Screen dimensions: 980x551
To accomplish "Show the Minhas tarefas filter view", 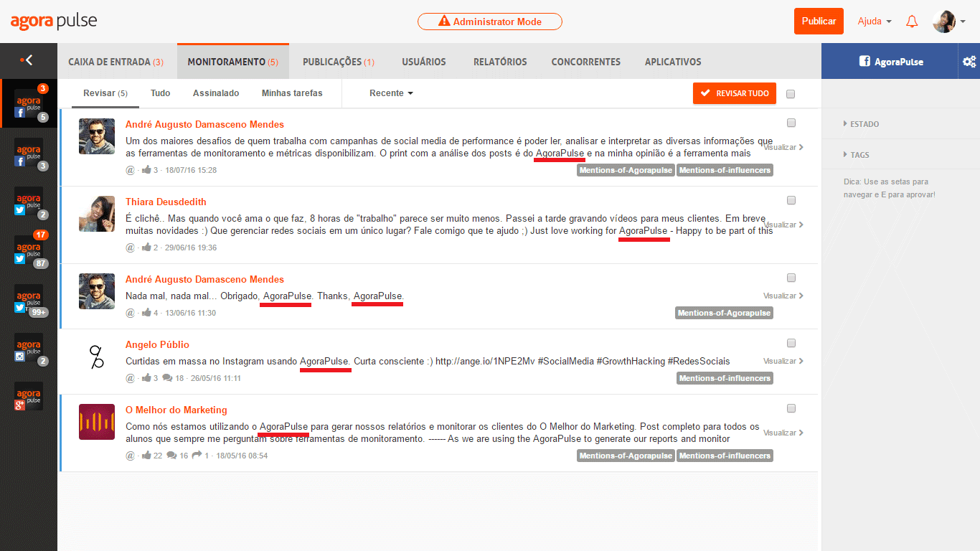I will coord(292,93).
